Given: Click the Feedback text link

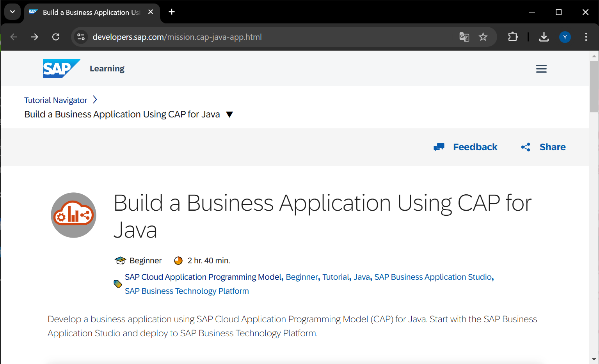Looking at the screenshot, I should 475,147.
